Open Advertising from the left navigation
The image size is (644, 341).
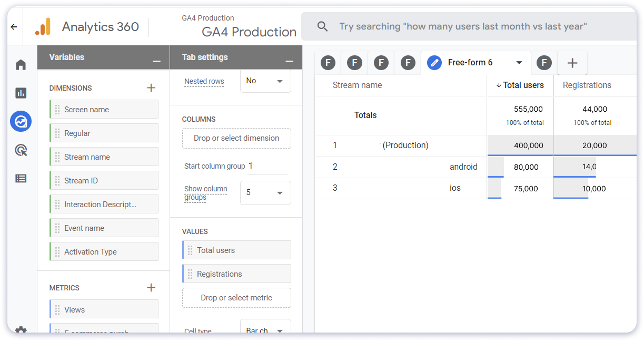[x=21, y=150]
